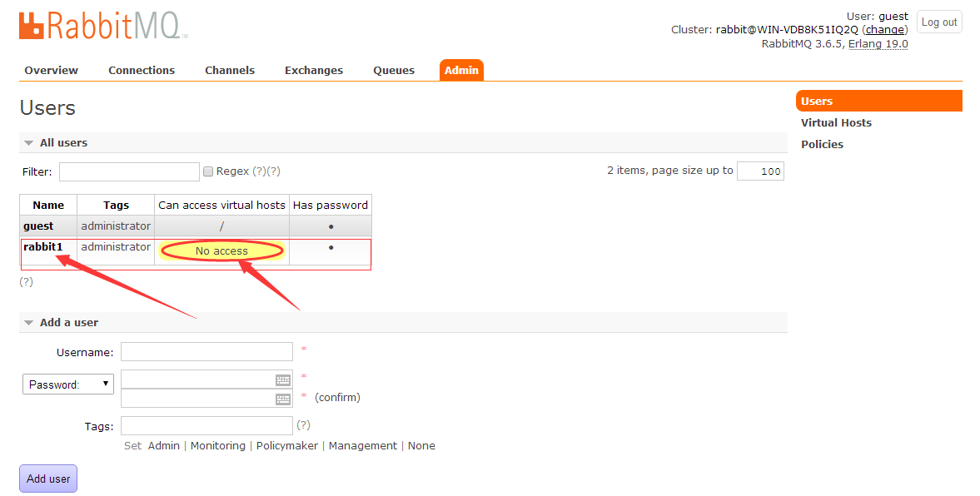The width and height of the screenshot is (980, 496).
Task: Open the guest user entry
Action: coord(38,226)
